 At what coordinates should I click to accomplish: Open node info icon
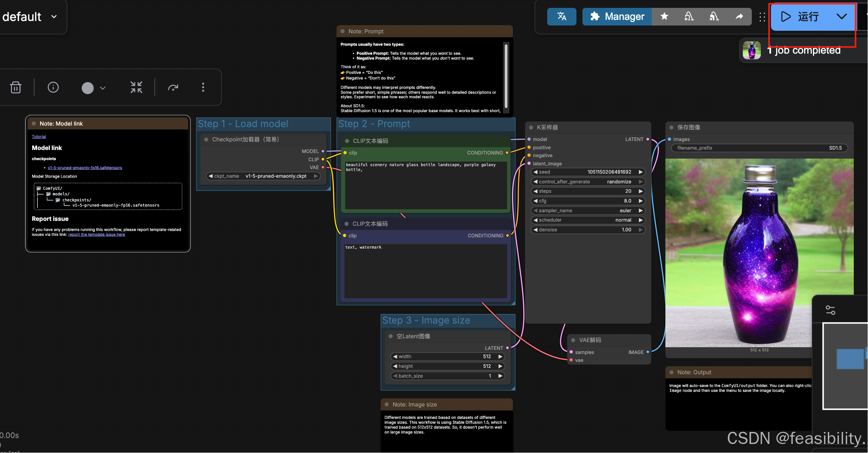point(53,87)
